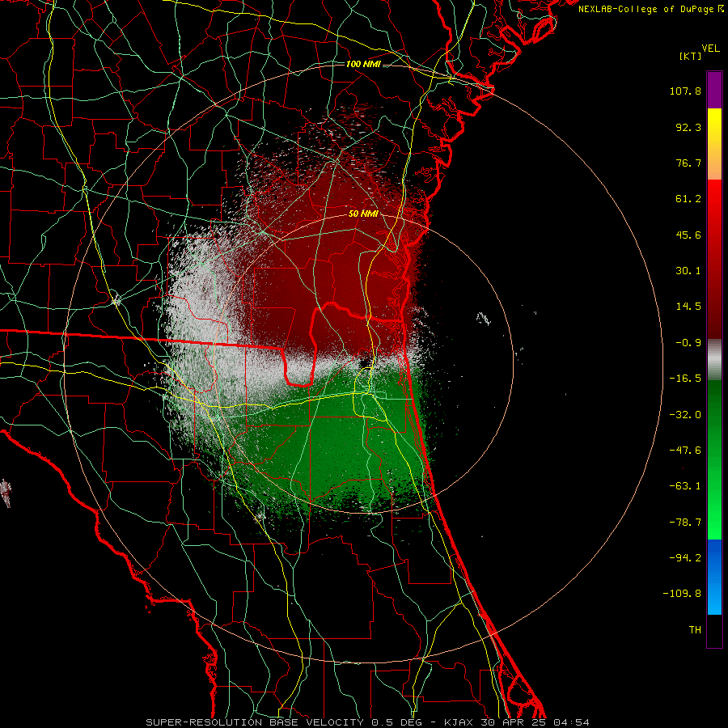Click the 76.7 legend value

coord(688,163)
